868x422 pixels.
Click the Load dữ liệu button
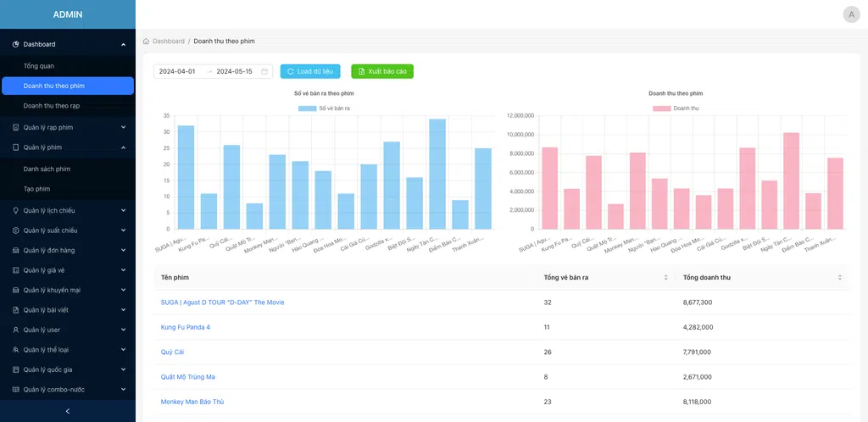[310, 71]
